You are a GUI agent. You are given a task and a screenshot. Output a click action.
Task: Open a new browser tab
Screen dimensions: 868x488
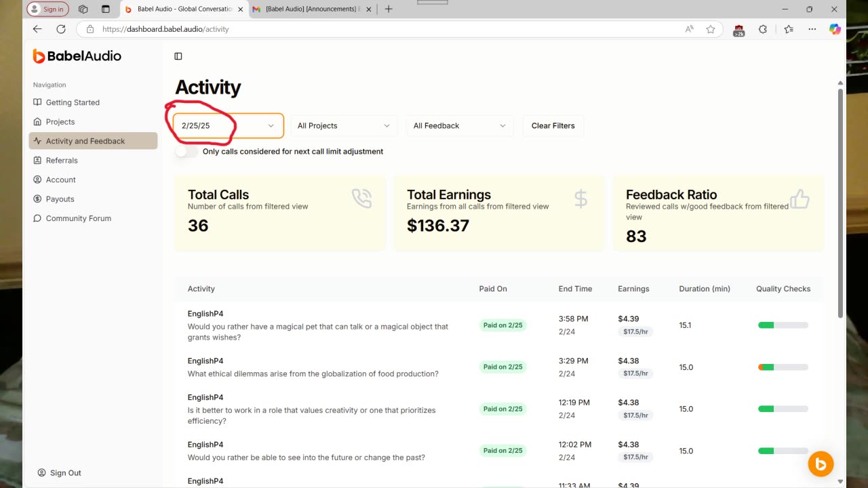tap(389, 9)
